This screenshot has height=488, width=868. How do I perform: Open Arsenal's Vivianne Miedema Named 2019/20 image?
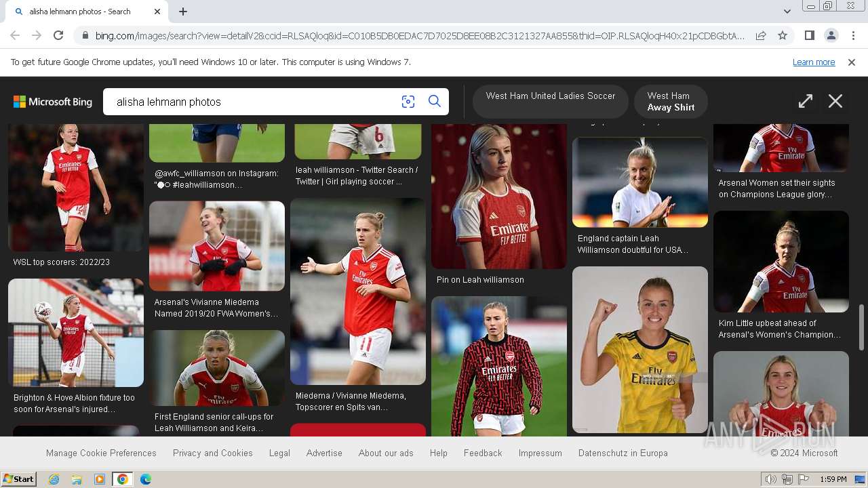(x=217, y=246)
